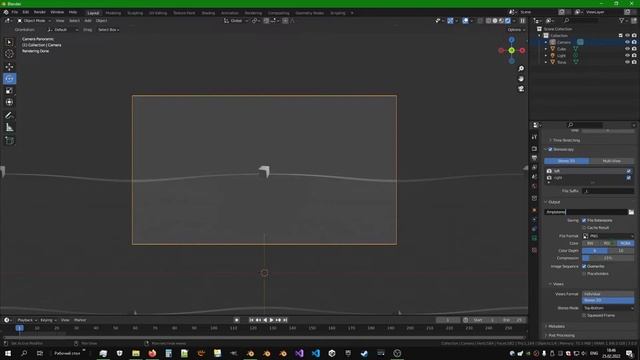Select the Rotate tool in left toolbar

tap(9, 78)
